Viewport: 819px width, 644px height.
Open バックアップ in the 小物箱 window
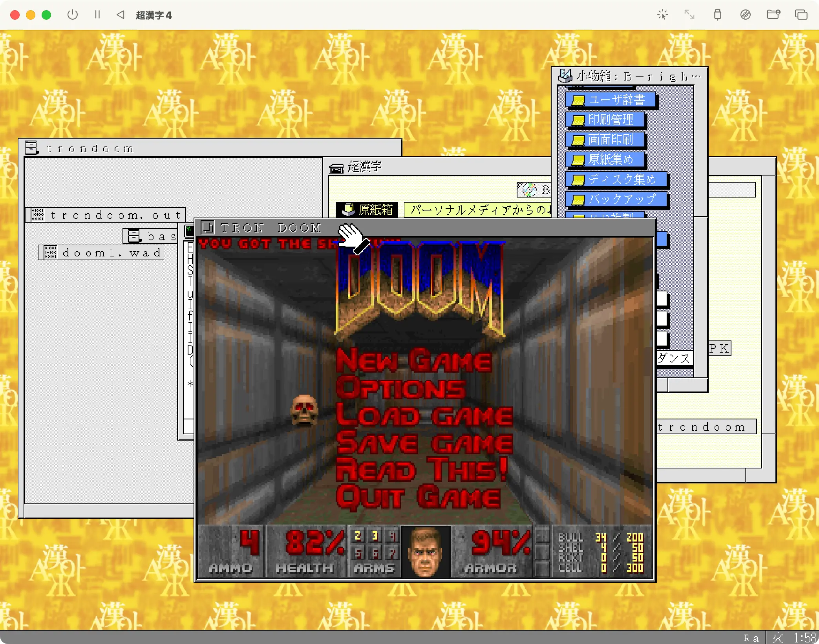click(616, 199)
